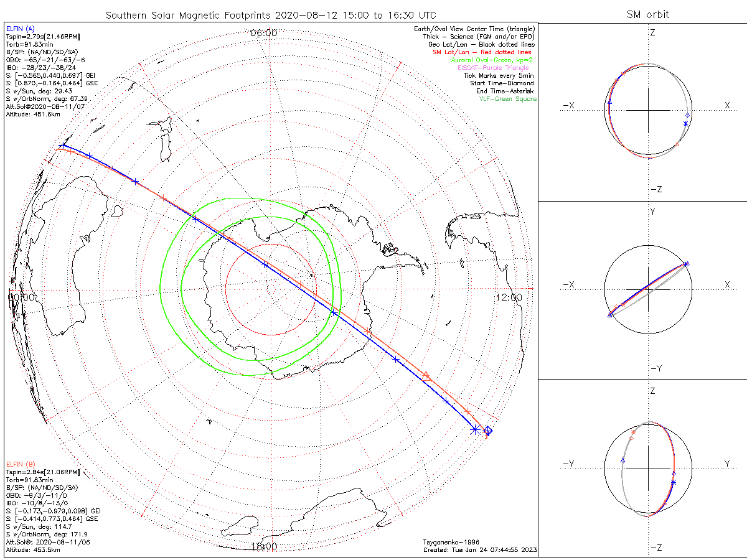Select the orange asterisk in the bottom Y-Z orbit panel

pyautogui.click(x=633, y=432)
